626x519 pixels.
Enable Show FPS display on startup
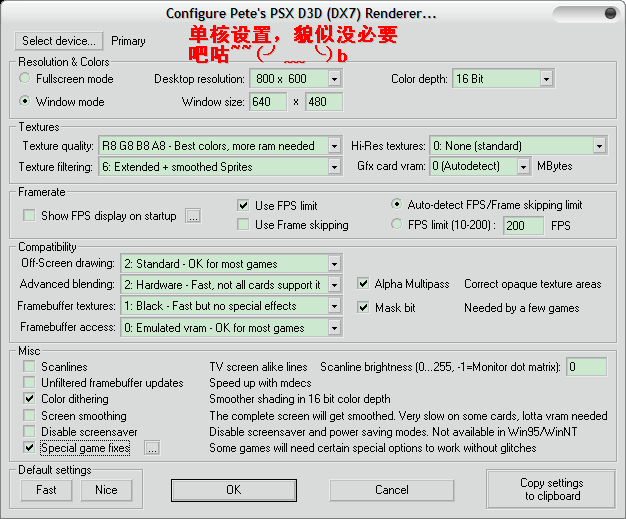click(x=29, y=216)
